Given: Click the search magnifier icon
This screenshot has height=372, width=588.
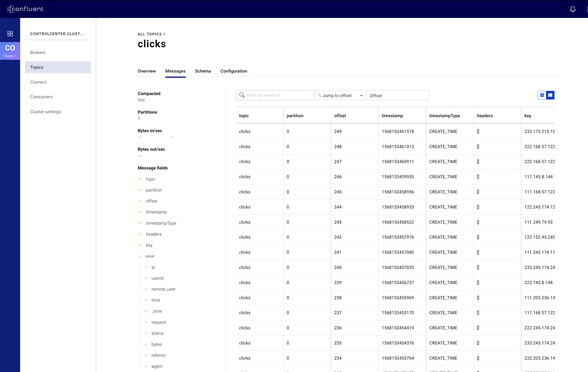Looking at the screenshot, I should [x=242, y=95].
